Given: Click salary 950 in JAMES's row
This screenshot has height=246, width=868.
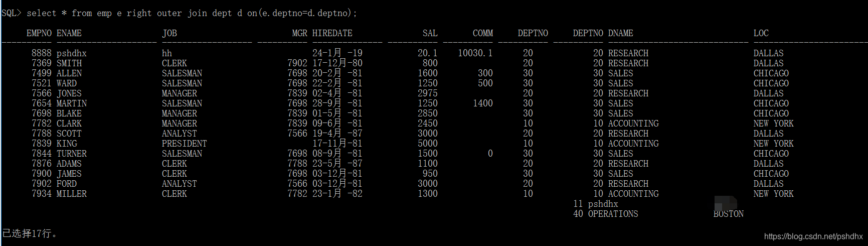Looking at the screenshot, I should pos(430,174).
